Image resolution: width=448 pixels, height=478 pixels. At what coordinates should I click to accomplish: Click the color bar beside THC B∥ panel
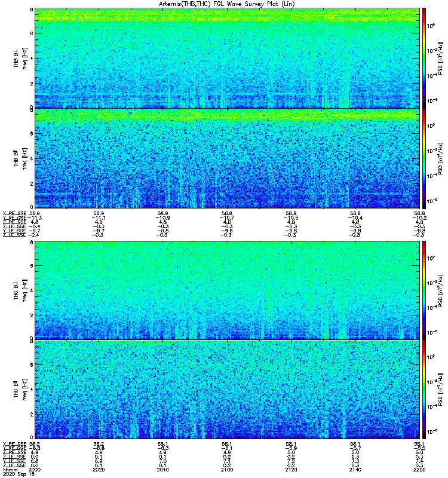pos(424,390)
